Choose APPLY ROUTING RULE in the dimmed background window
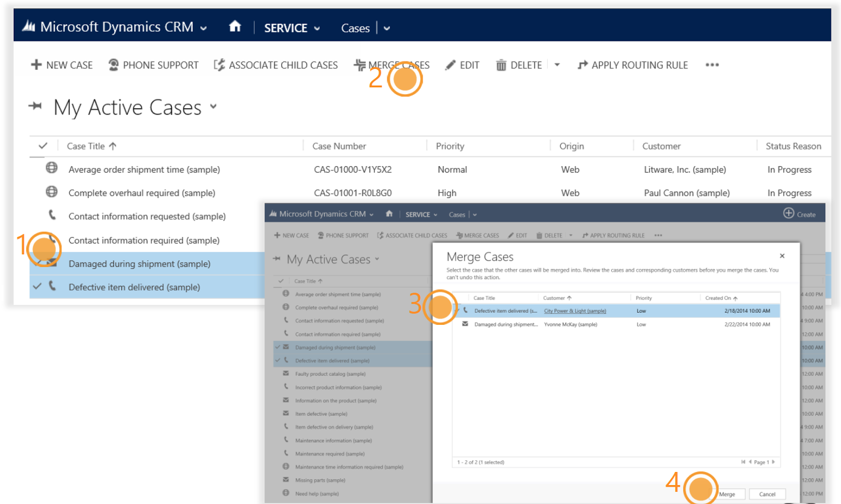 pyautogui.click(x=613, y=235)
